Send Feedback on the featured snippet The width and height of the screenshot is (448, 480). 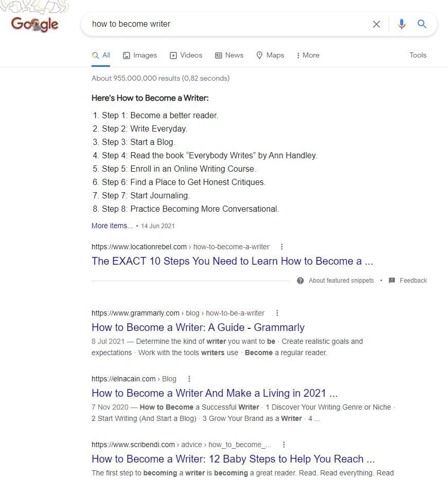(x=413, y=281)
